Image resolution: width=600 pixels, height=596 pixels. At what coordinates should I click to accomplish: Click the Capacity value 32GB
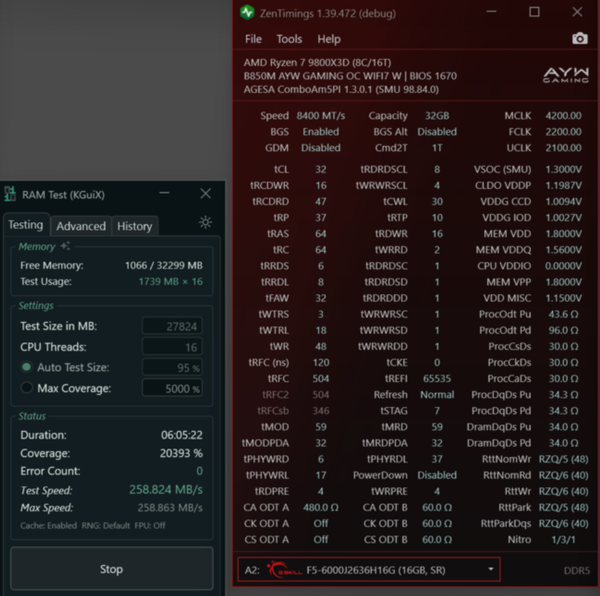(437, 116)
